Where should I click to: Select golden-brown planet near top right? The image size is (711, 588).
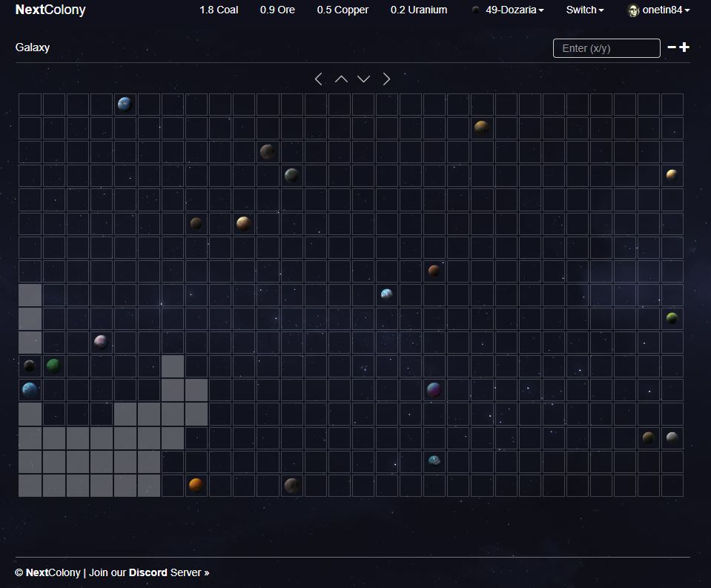pyautogui.click(x=482, y=128)
